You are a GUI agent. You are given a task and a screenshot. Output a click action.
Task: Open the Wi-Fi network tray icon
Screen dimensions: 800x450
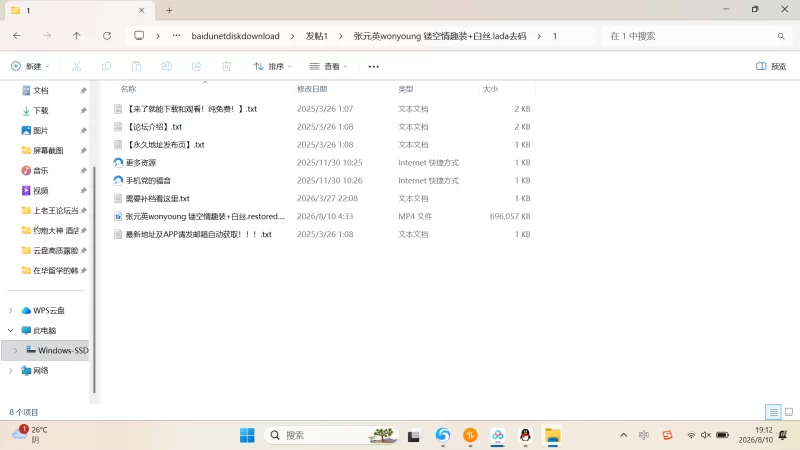tap(691, 435)
